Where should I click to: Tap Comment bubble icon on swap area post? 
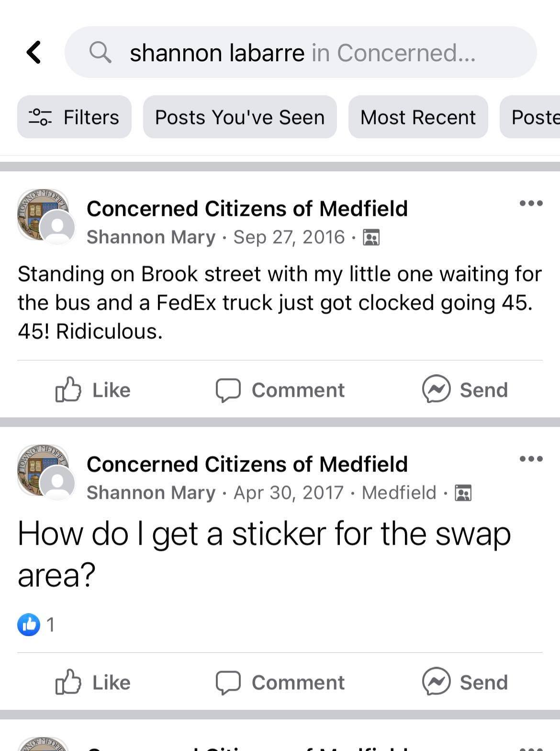coord(228,683)
